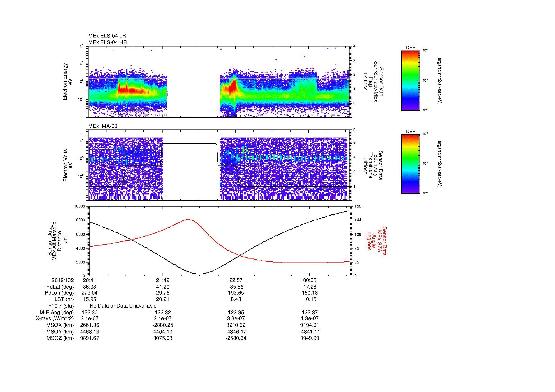
Task: Click the 'MSOZ (km)' row label
Action: pyautogui.click(x=60, y=338)
